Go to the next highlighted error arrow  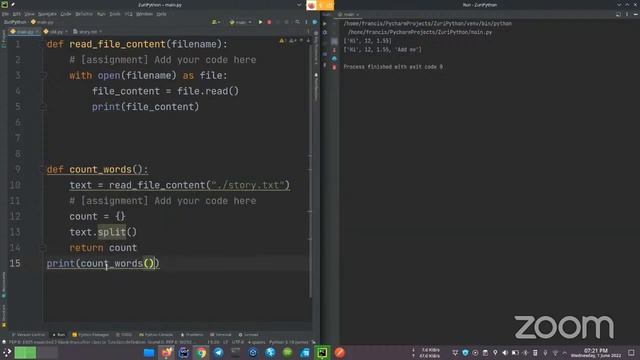click(x=308, y=40)
